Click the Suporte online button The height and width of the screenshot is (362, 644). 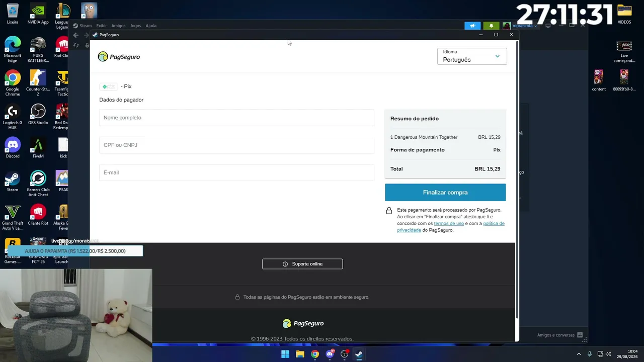point(302,264)
